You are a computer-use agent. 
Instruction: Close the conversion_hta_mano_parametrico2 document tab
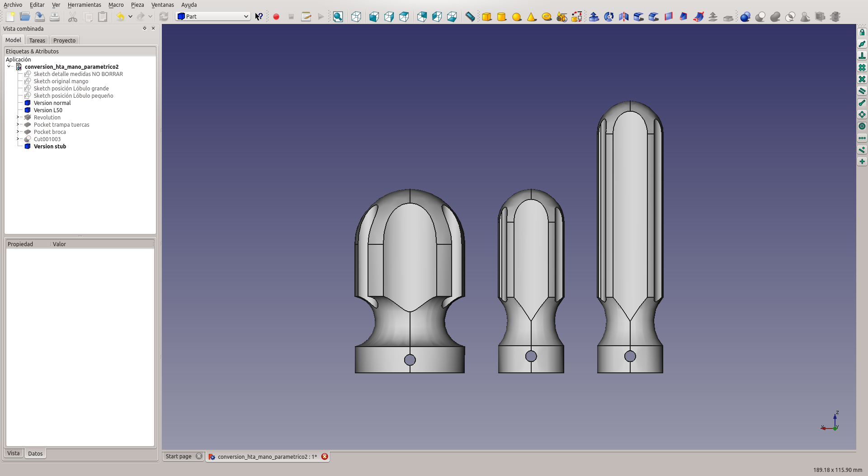point(325,457)
